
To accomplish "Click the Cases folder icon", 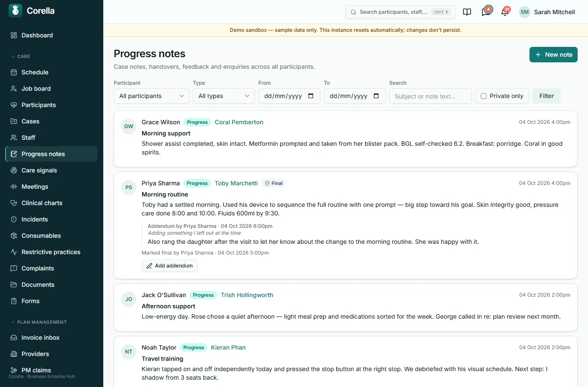I will [x=14, y=121].
